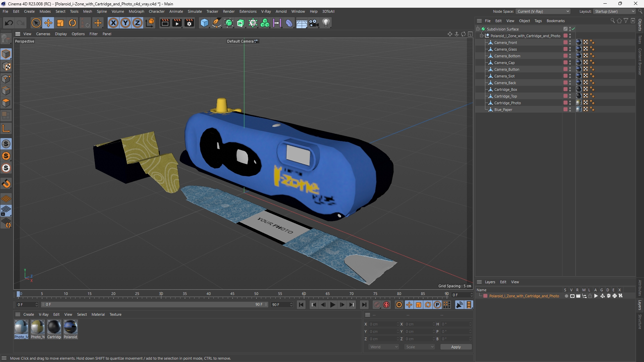Toggle Z axis lock
The height and width of the screenshot is (362, 644).
(x=138, y=23)
